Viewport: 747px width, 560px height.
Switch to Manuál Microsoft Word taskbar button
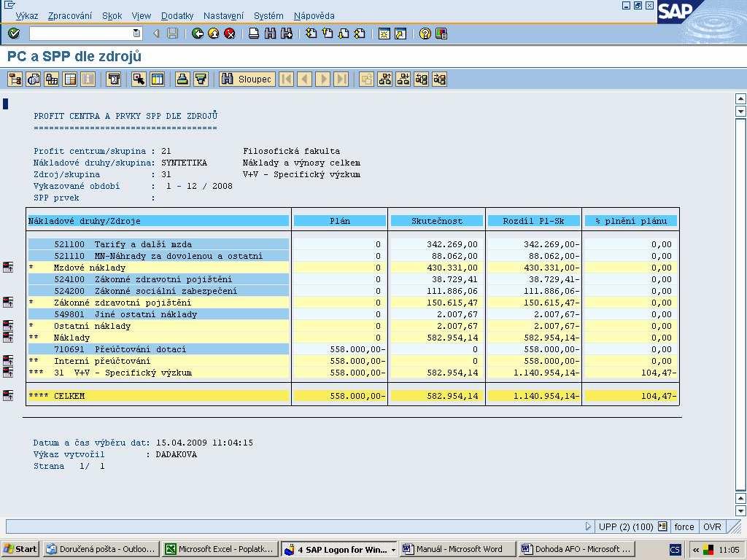click(457, 549)
